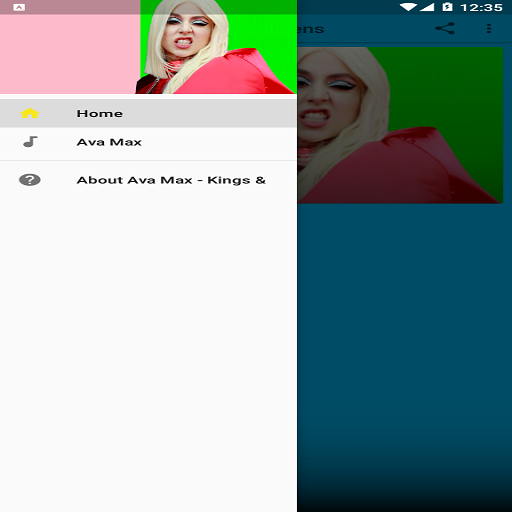The image size is (512, 512).
Task: Click the yellow home icon
Action: coord(30,113)
